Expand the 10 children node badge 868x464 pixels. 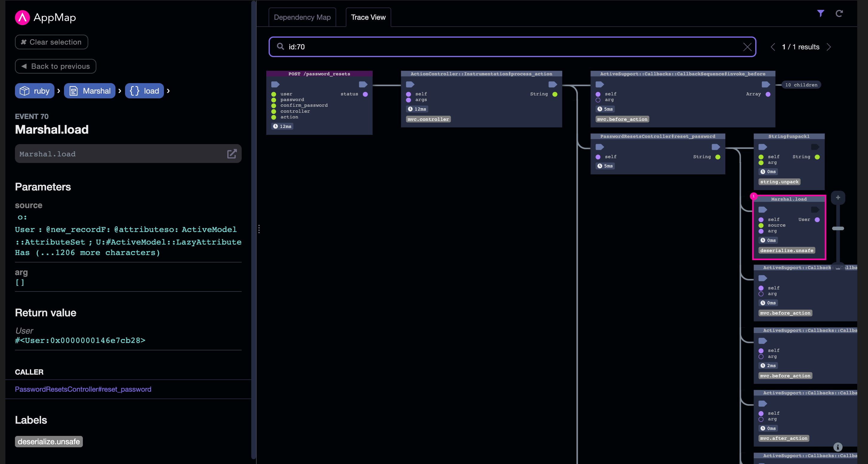click(x=801, y=85)
